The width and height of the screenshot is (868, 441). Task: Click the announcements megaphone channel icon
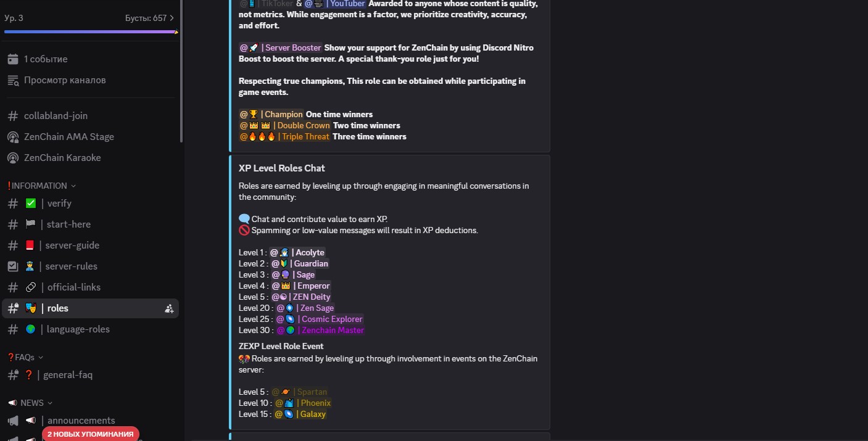click(x=13, y=421)
